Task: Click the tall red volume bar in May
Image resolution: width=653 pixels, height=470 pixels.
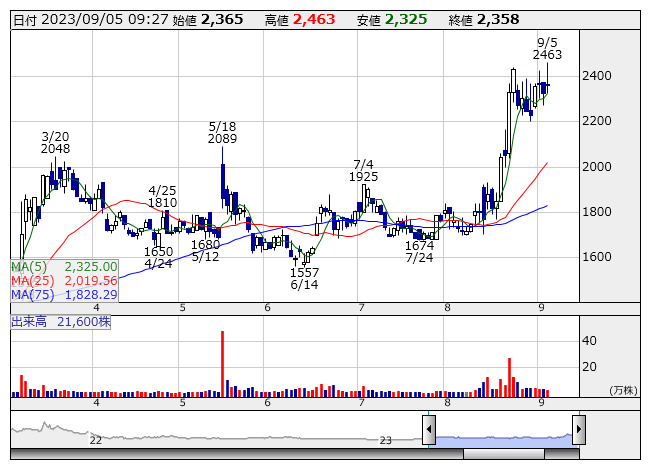Action: click(x=222, y=364)
